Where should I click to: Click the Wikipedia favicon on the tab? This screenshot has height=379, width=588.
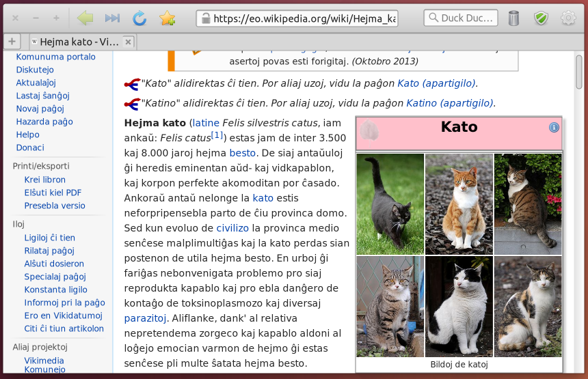tap(34, 42)
